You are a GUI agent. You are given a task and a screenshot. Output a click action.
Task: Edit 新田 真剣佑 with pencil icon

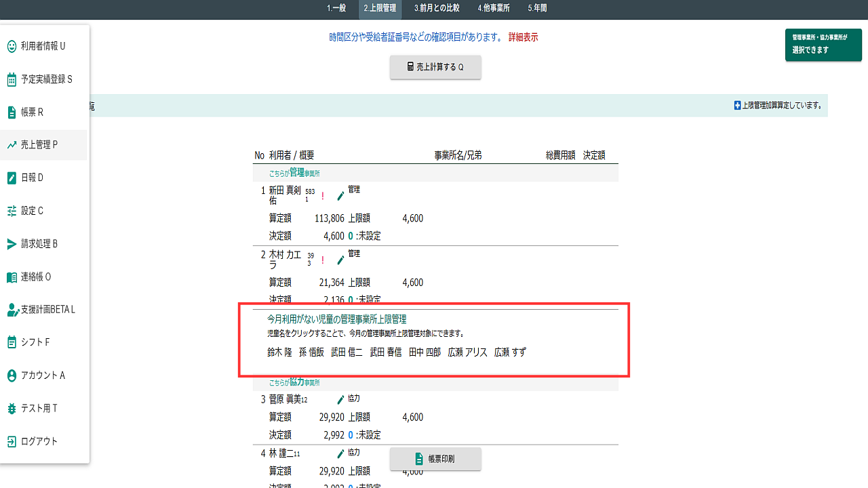(x=341, y=196)
